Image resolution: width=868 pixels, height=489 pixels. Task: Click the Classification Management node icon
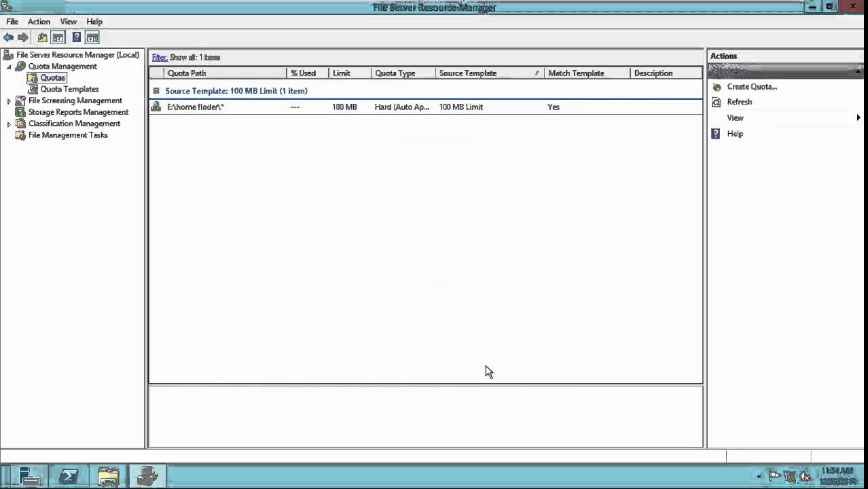[20, 124]
